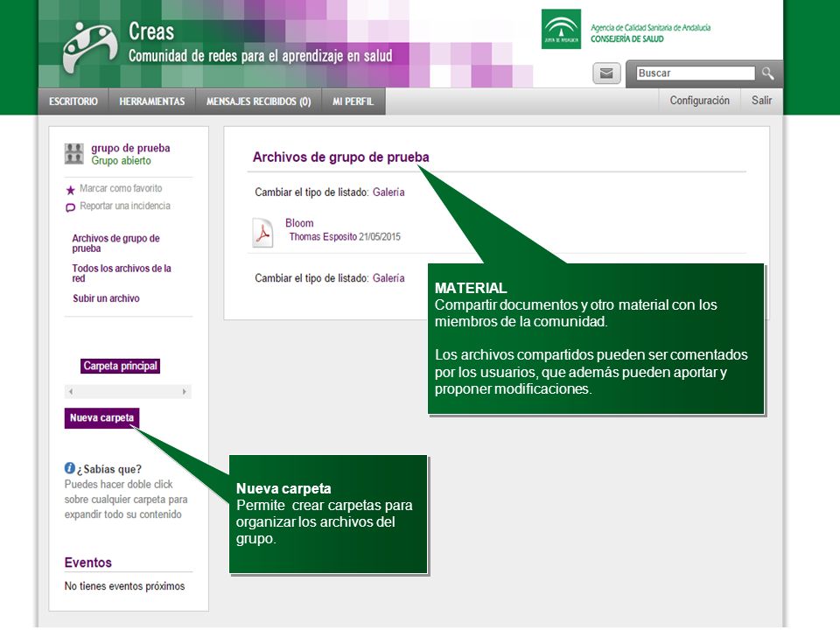Click Salir to log out
This screenshot has height=630, width=840.
click(x=761, y=101)
